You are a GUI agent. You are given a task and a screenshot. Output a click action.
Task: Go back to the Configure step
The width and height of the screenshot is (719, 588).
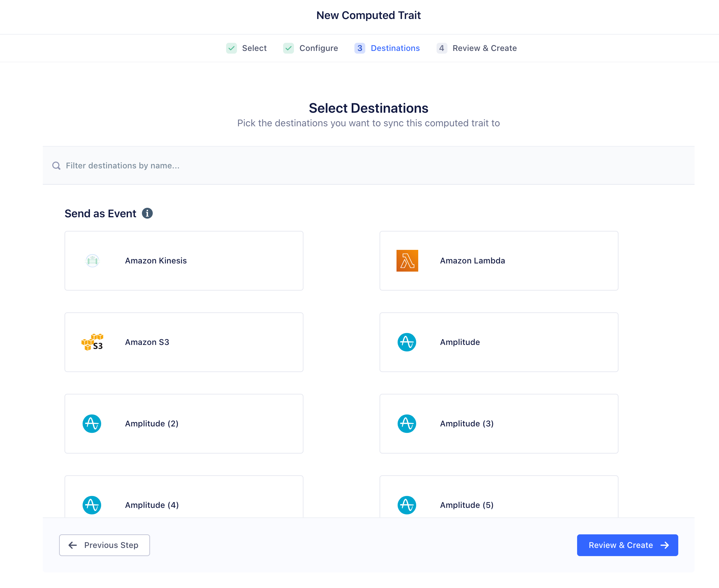pyautogui.click(x=311, y=48)
